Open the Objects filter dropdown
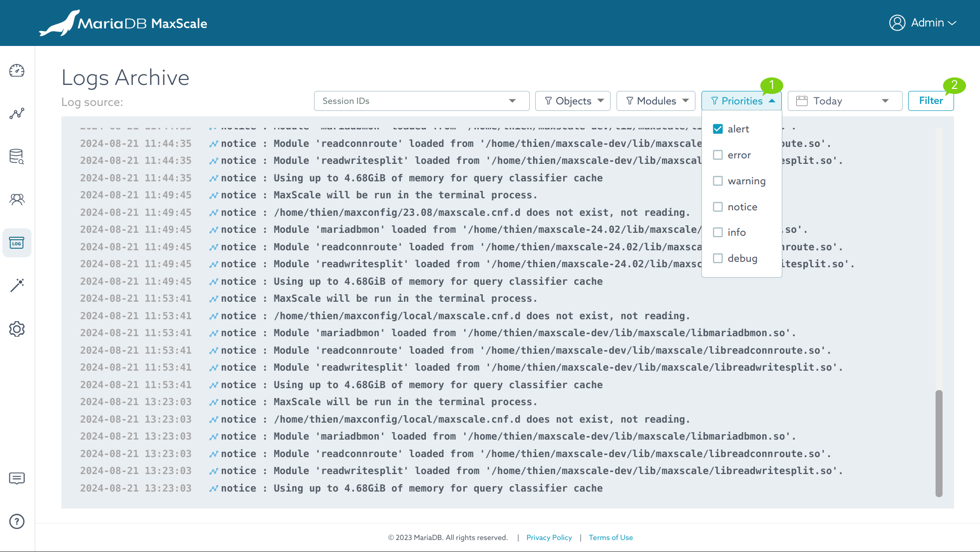 point(573,101)
